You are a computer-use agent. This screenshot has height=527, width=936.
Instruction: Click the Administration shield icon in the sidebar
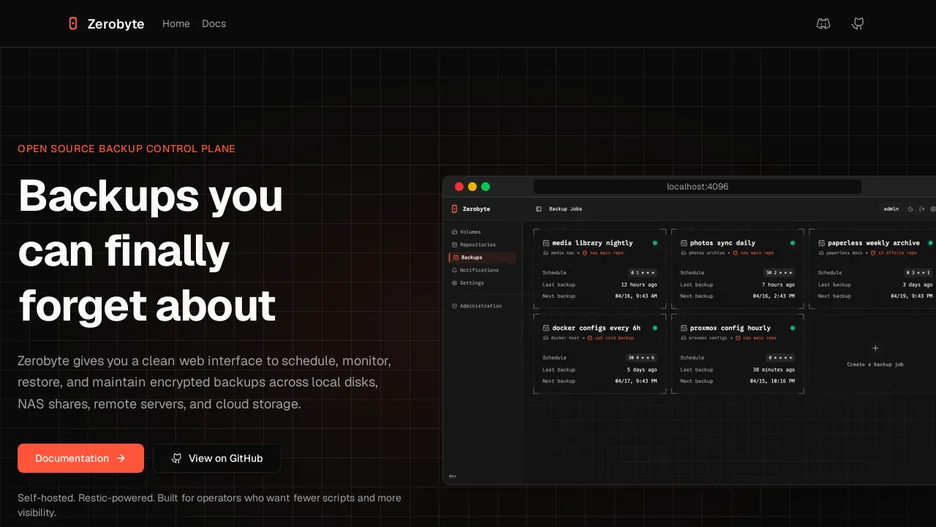[454, 306]
